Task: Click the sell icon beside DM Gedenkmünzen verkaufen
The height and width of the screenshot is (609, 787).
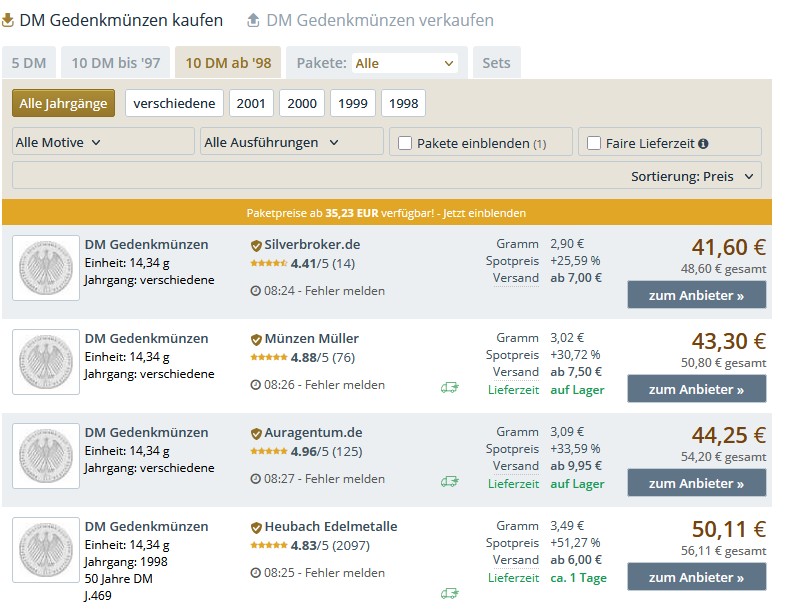Action: coord(253,20)
